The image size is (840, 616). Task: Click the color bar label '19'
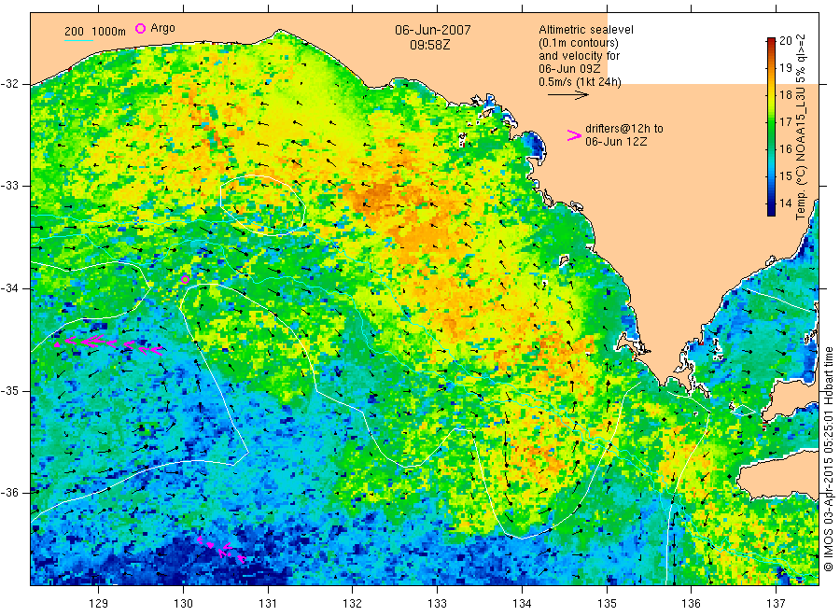[785, 67]
